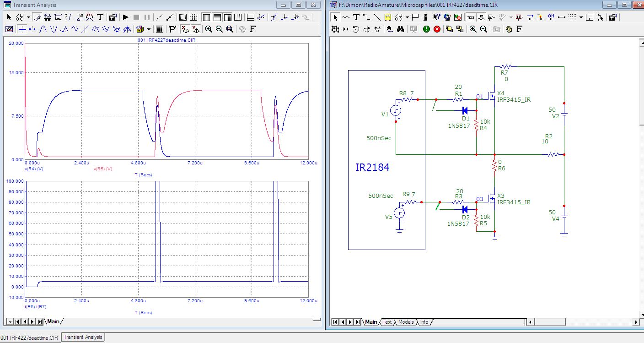The height and width of the screenshot is (343, 644).
Task: Select arrow tool in schematic toolbar
Action: tap(335, 17)
